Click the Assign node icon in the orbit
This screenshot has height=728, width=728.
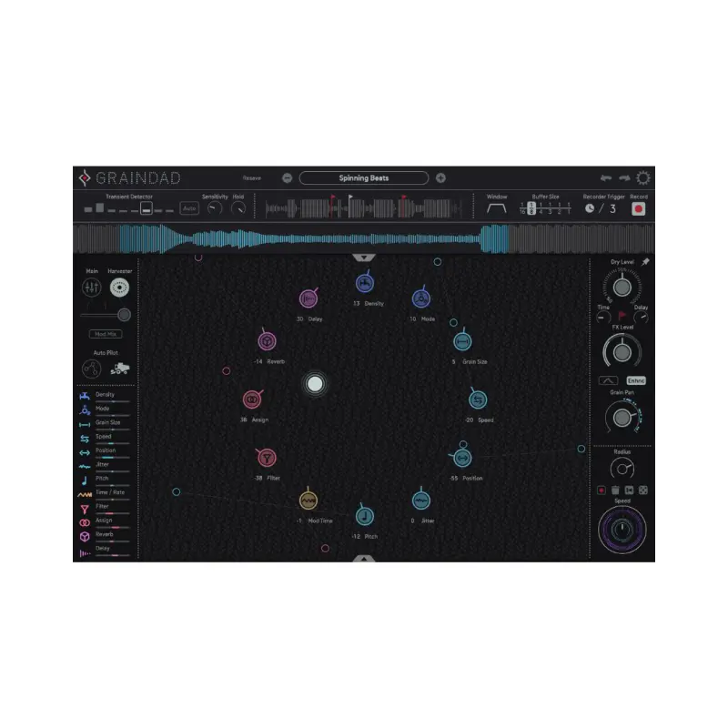click(252, 399)
